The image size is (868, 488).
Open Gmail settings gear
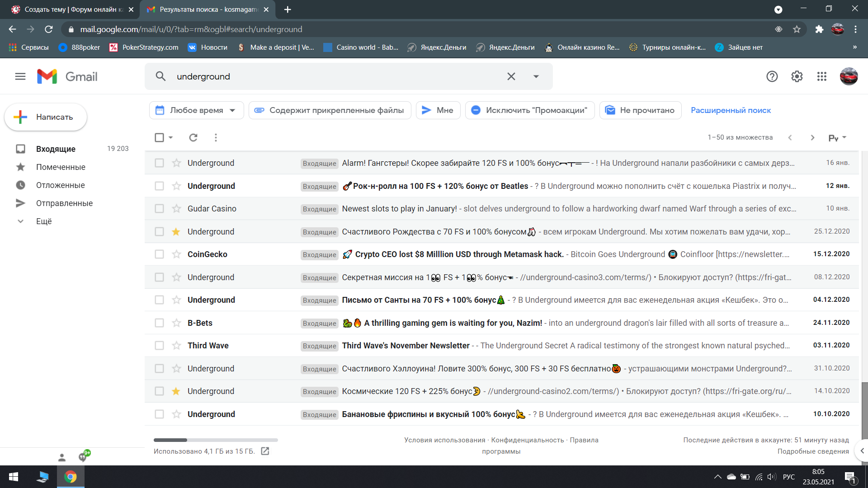click(x=797, y=76)
